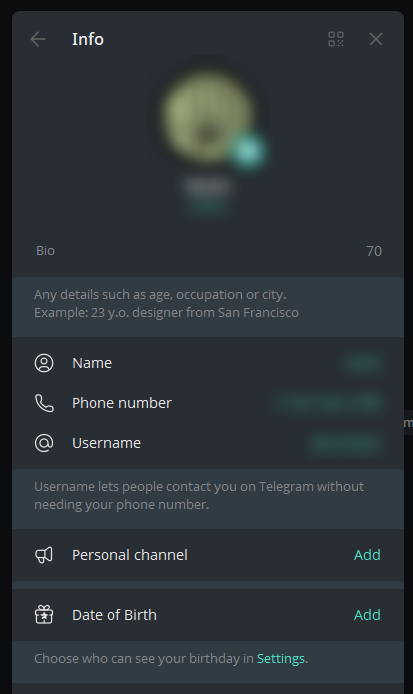The height and width of the screenshot is (694, 413).
Task: Open the QR code icon
Action: coord(336,39)
